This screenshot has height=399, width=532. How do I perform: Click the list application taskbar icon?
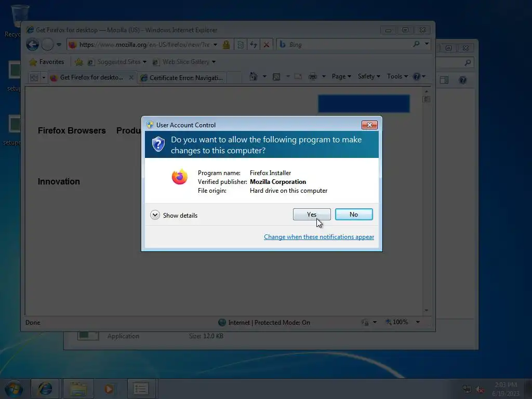pyautogui.click(x=141, y=389)
